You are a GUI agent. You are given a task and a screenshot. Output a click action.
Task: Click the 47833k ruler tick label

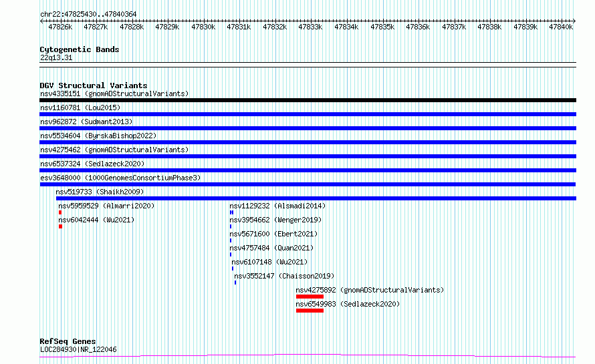tap(310, 27)
